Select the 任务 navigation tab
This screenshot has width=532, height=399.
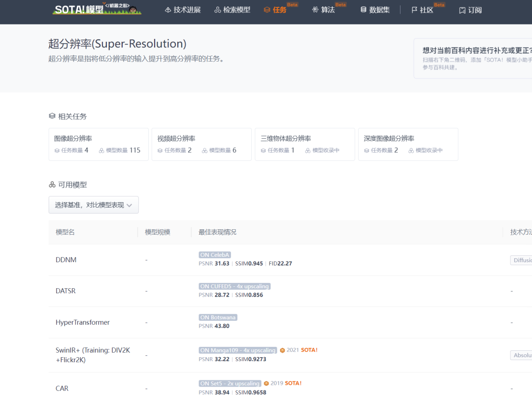[275, 10]
